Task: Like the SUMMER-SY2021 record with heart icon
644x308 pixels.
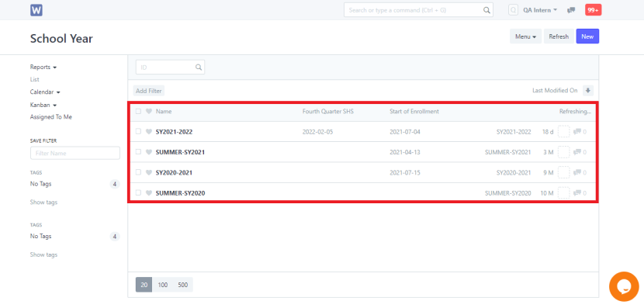Action: (149, 152)
